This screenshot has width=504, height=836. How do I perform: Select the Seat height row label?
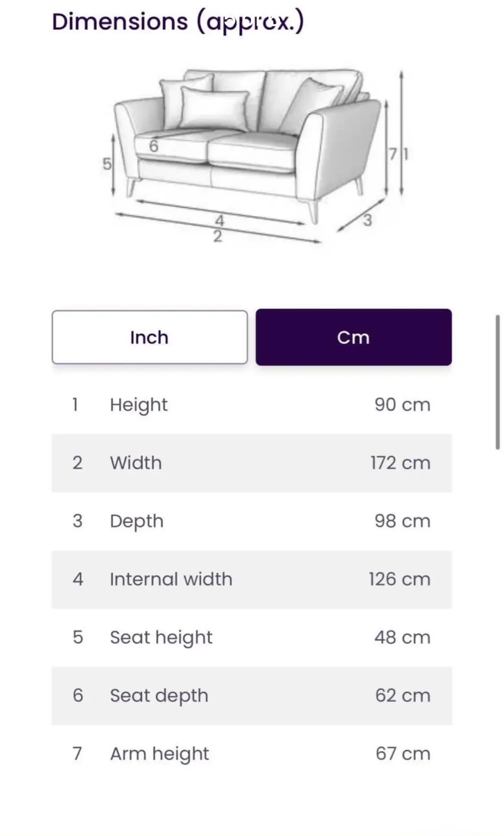pyautogui.click(x=161, y=637)
